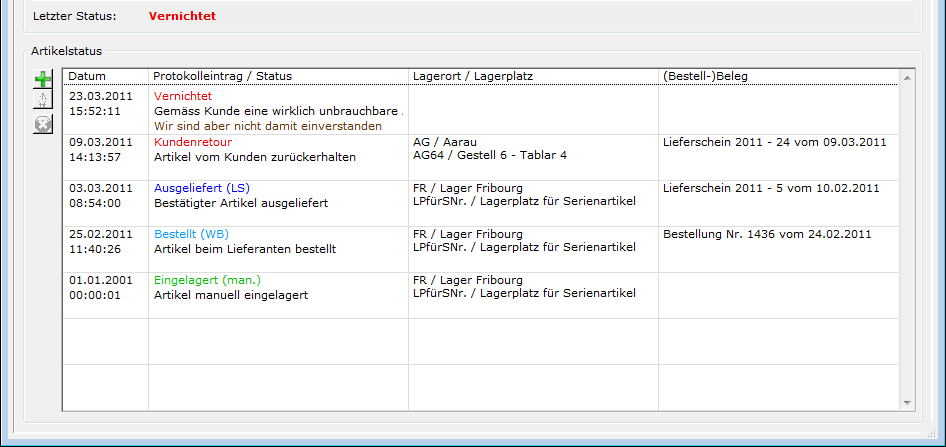
Task: Click the green plus add entry icon
Action: [x=43, y=79]
